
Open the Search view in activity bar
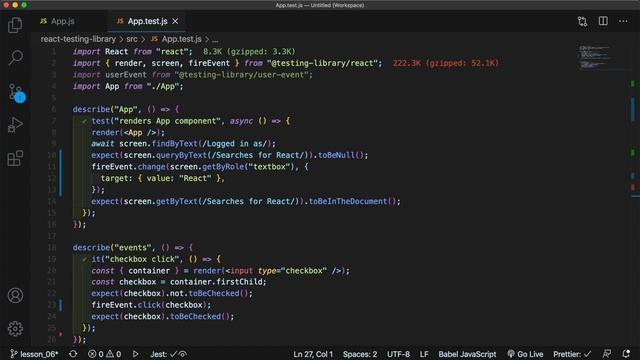15,58
